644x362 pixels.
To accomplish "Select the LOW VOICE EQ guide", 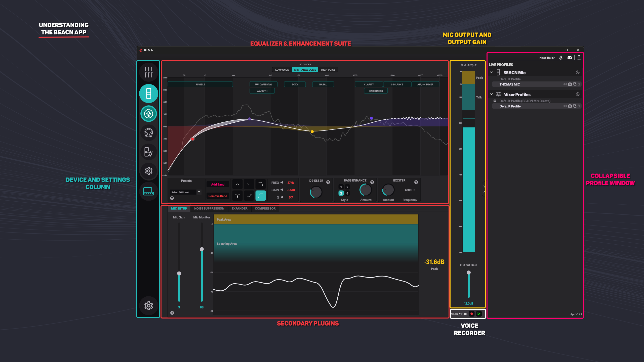I will pos(282,70).
